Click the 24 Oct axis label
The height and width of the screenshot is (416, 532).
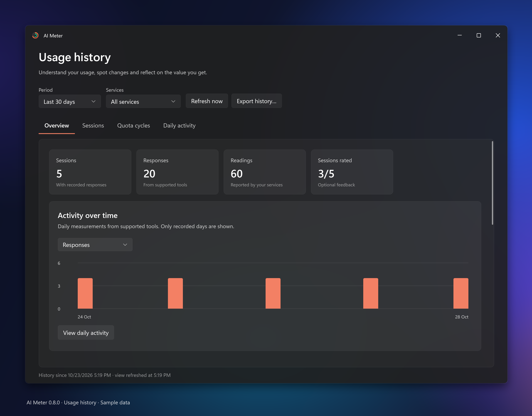click(x=84, y=317)
